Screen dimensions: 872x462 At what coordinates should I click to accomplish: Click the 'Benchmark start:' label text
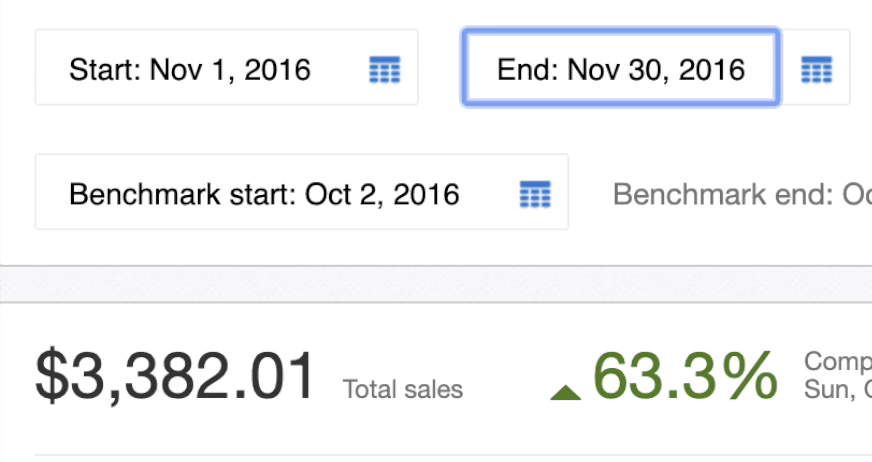point(182,195)
